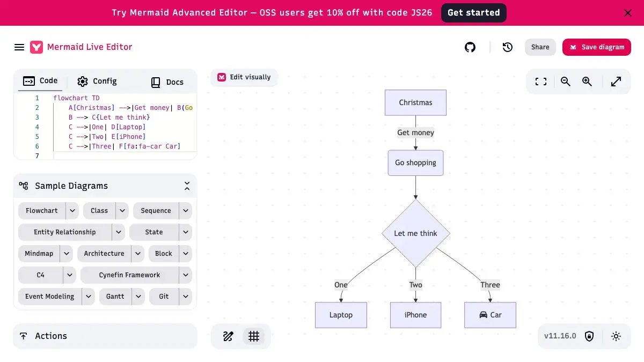The image size is (644, 362).
Task: Insert Cynefin Framework sample
Action: 129,275
